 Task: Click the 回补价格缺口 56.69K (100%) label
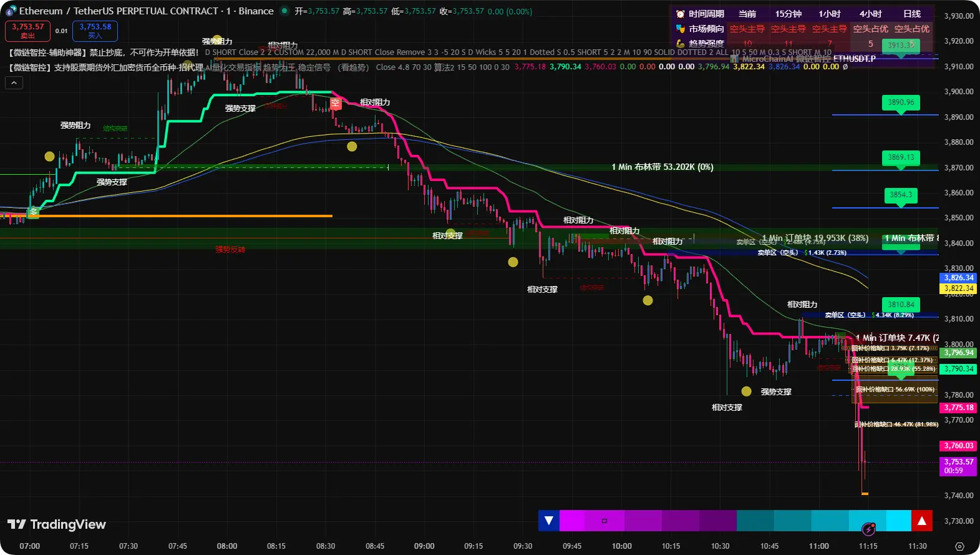pyautogui.click(x=895, y=390)
